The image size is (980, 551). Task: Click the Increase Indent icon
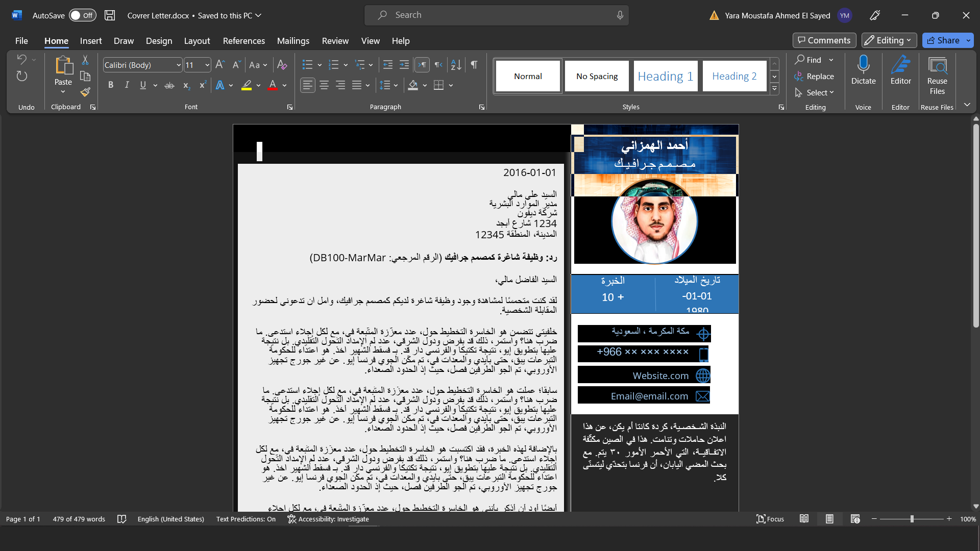[x=404, y=65]
